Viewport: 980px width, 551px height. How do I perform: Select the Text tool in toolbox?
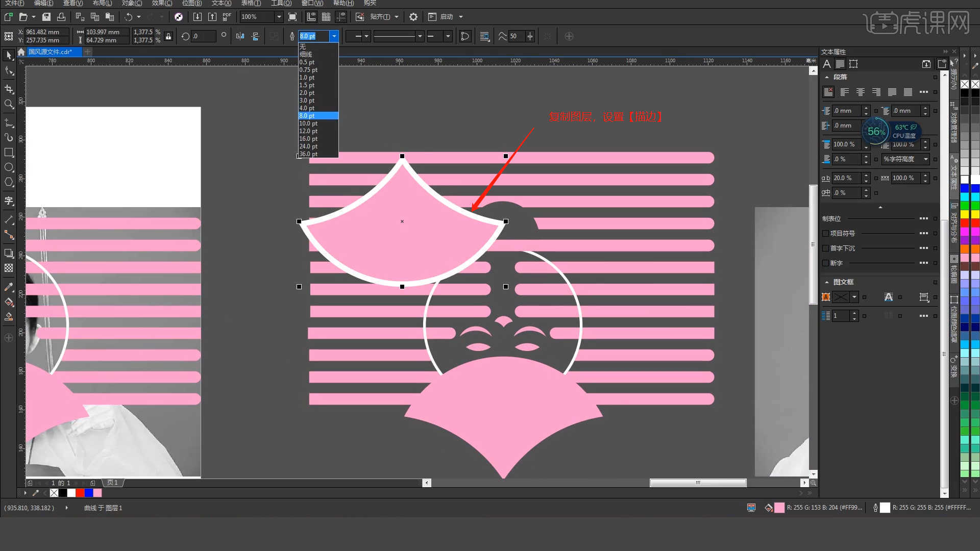click(x=9, y=201)
